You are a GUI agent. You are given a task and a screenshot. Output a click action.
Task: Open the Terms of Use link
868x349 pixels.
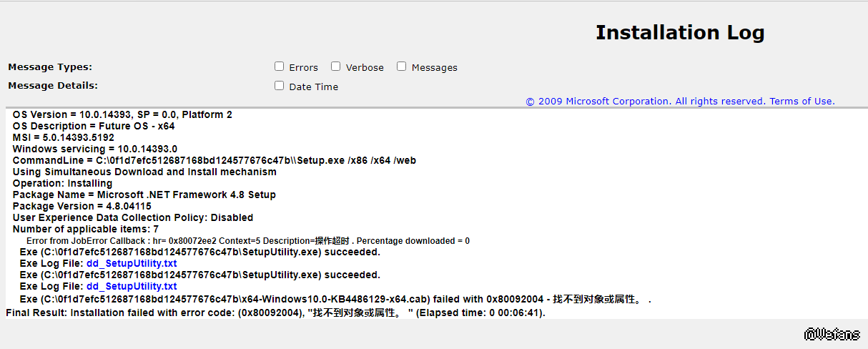pos(802,102)
